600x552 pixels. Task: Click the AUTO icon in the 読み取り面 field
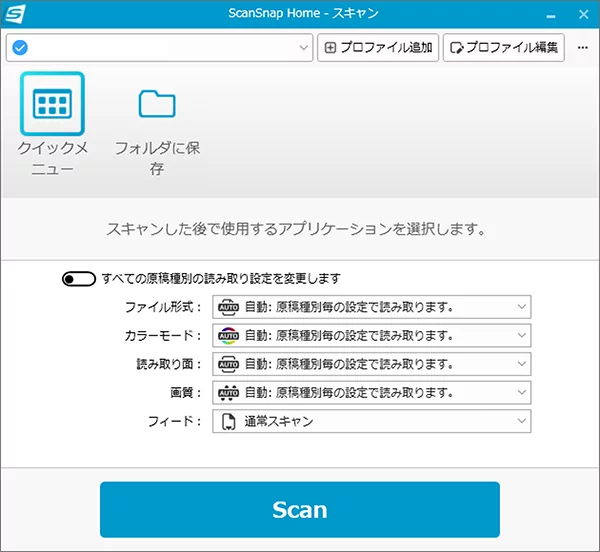click(228, 364)
